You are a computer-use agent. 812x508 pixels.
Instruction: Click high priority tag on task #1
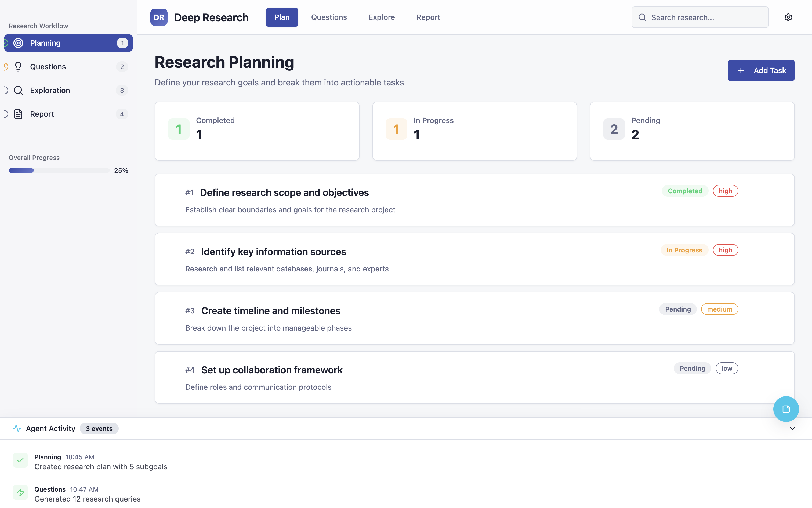click(726, 191)
